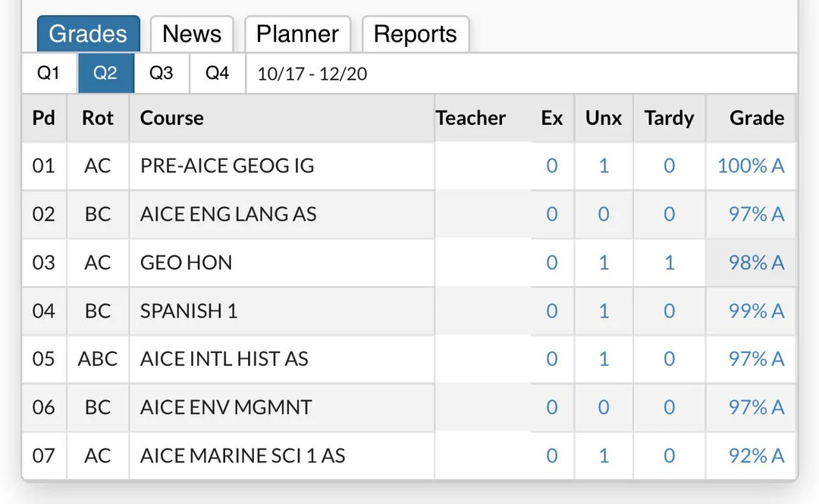Open SPANISH 1's 99% A grade details
This screenshot has width=819, height=504.
[x=755, y=311]
